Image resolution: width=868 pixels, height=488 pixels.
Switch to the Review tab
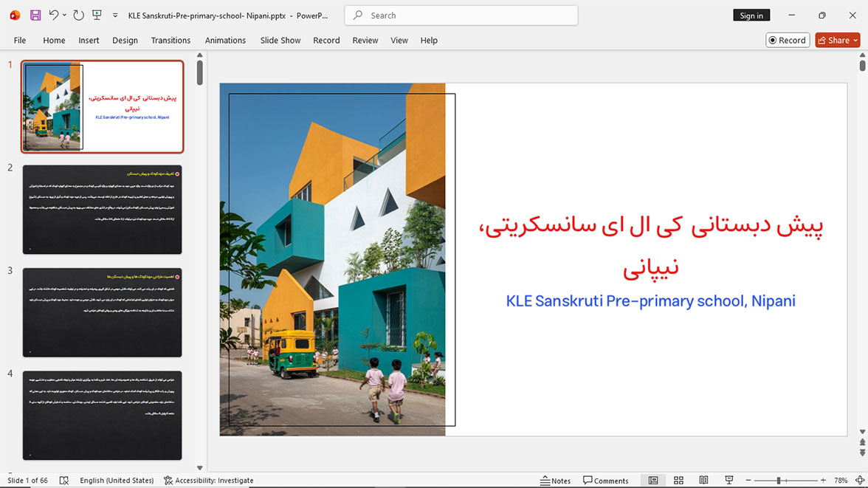[x=365, y=41]
